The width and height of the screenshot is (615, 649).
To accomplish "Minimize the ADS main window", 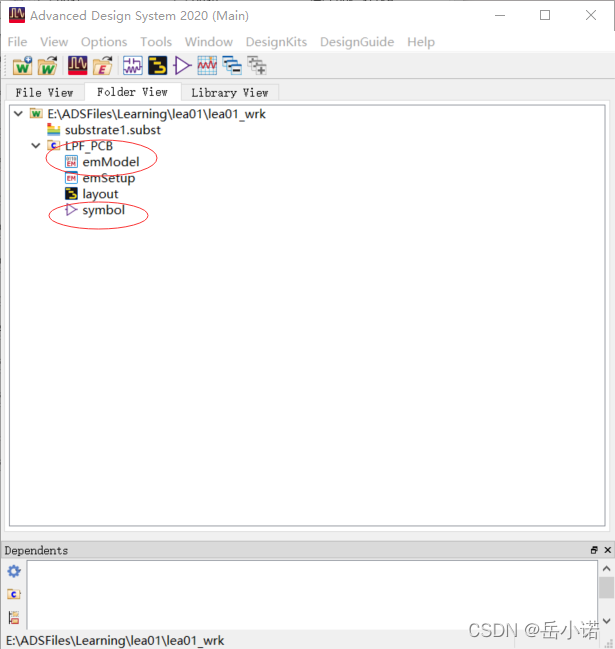I will (x=500, y=15).
